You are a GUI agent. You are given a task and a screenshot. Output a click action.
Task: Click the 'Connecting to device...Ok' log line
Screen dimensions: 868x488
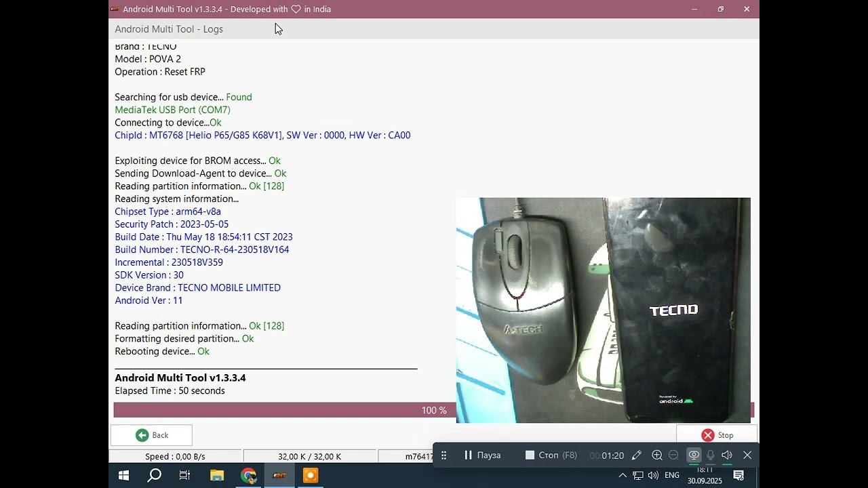coord(168,123)
